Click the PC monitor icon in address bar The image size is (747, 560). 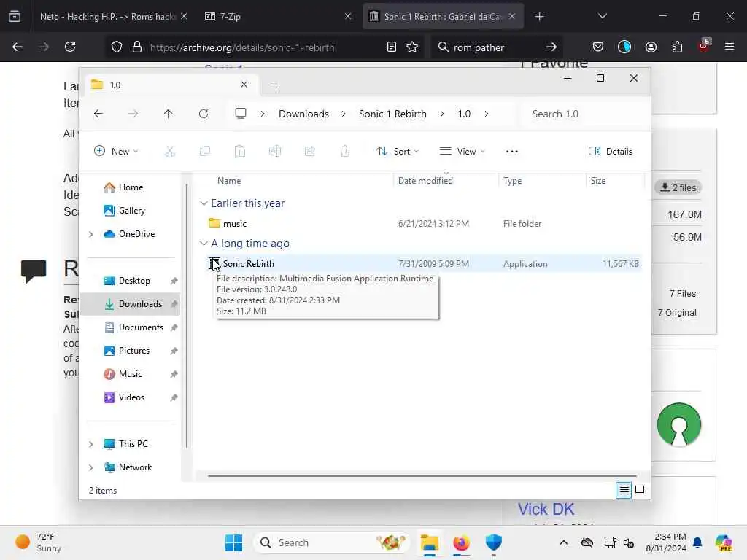241,114
